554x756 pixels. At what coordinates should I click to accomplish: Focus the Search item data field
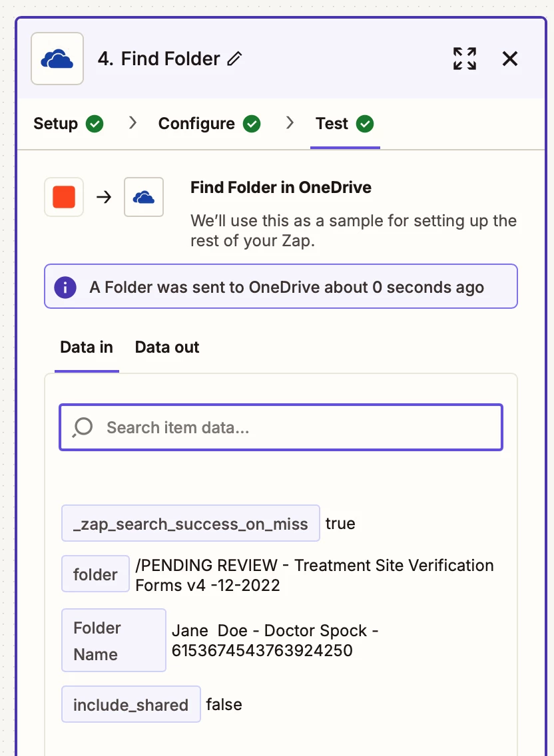click(x=281, y=428)
